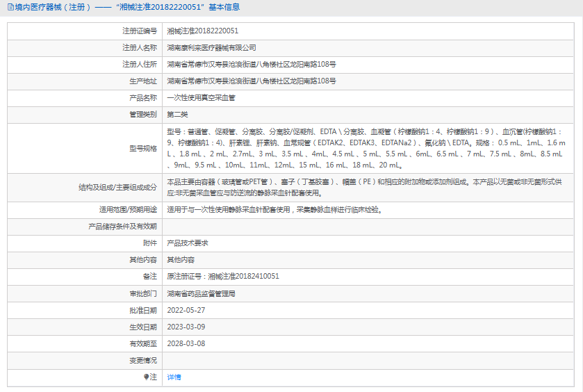Click the 审批部门 label
Viewport: 583px width, 392px height.
pos(143,294)
